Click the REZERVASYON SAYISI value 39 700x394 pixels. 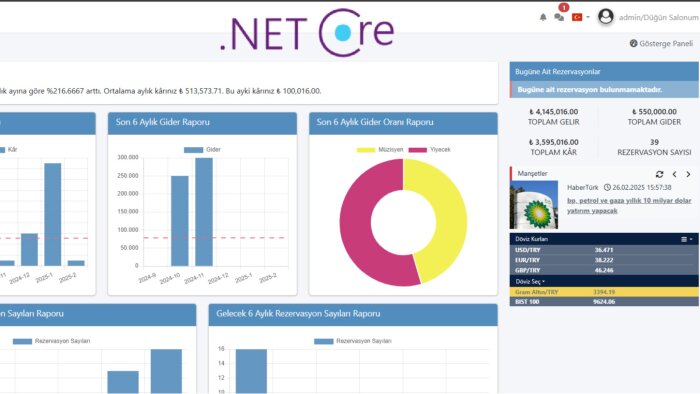click(654, 142)
